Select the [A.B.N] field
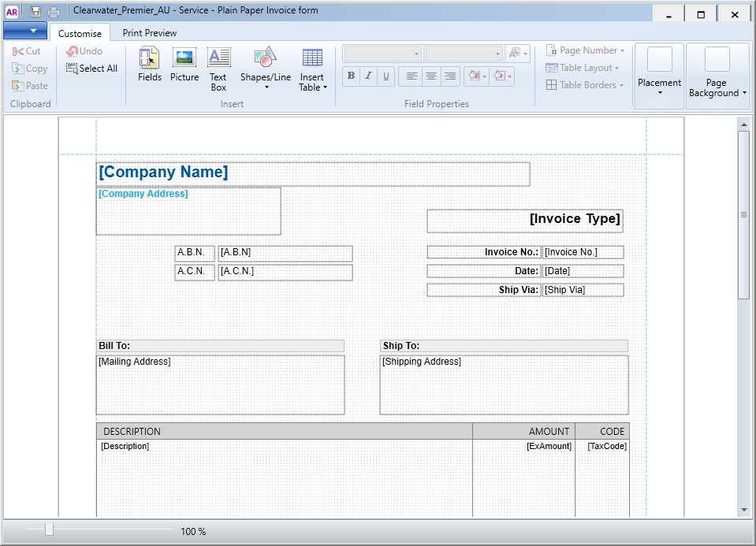Image resolution: width=756 pixels, height=546 pixels. 285,254
